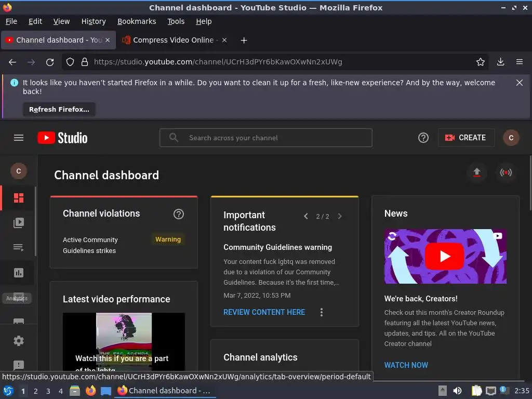Click the REVIEW CONTENT HERE link
Screen dimensions: 532x399
click(x=264, y=312)
